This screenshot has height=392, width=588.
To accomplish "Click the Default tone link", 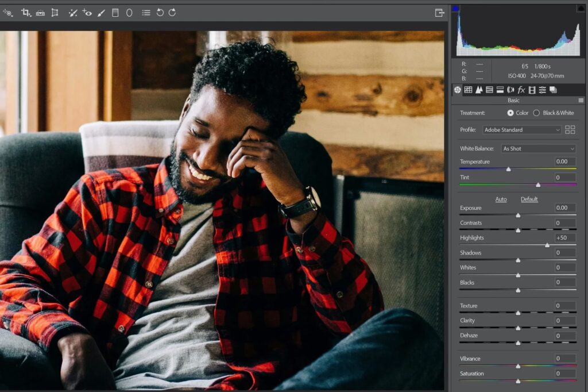I will pos(529,199).
